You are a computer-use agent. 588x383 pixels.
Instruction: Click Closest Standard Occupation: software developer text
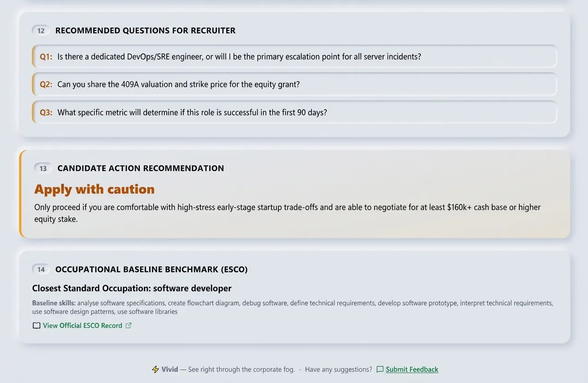pyautogui.click(x=132, y=288)
